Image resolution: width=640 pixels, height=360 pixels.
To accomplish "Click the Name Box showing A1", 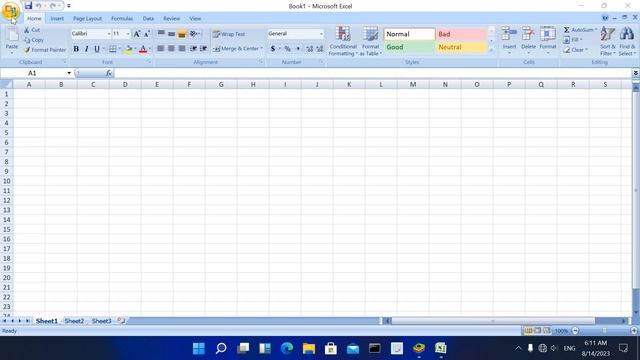I will click(33, 73).
